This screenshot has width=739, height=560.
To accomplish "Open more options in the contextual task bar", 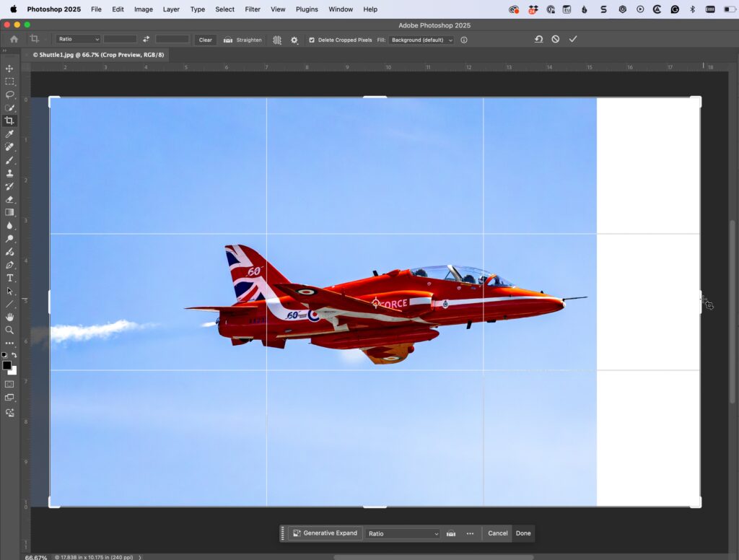I will pos(470,533).
